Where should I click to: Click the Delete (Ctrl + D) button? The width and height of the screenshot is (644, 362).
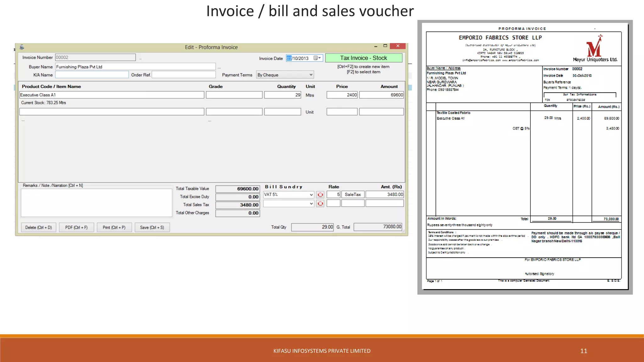38,228
